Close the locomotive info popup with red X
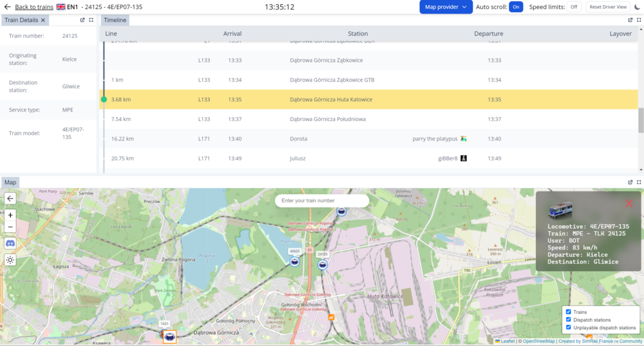The image size is (644, 346). pos(629,204)
